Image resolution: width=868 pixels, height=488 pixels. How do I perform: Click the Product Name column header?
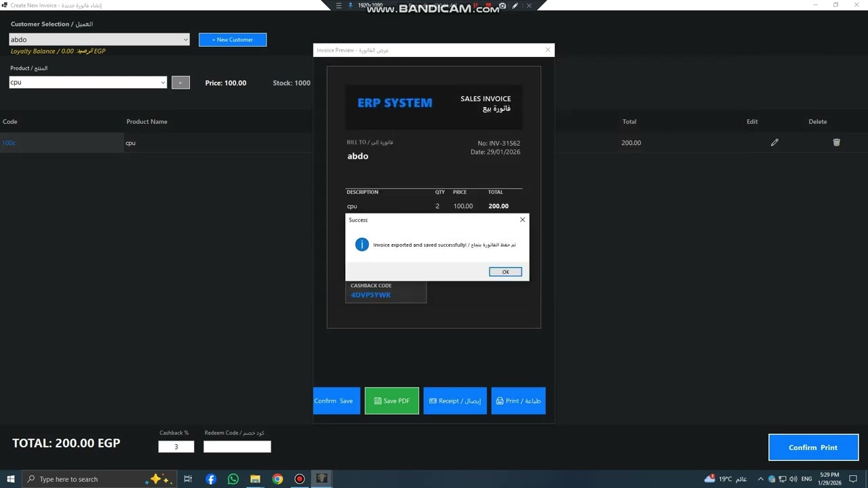(x=146, y=121)
